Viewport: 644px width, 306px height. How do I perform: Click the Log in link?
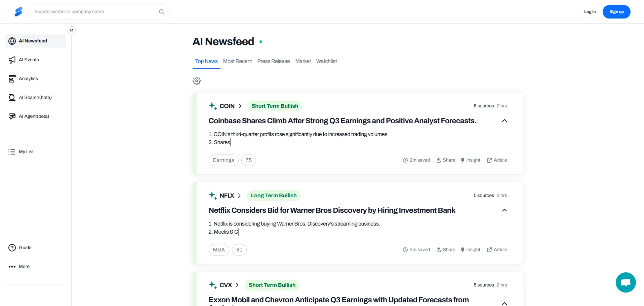590,12
